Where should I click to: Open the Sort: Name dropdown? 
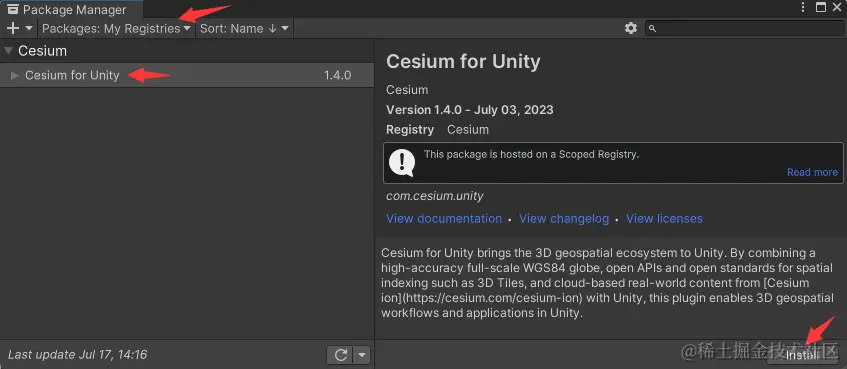coord(244,28)
